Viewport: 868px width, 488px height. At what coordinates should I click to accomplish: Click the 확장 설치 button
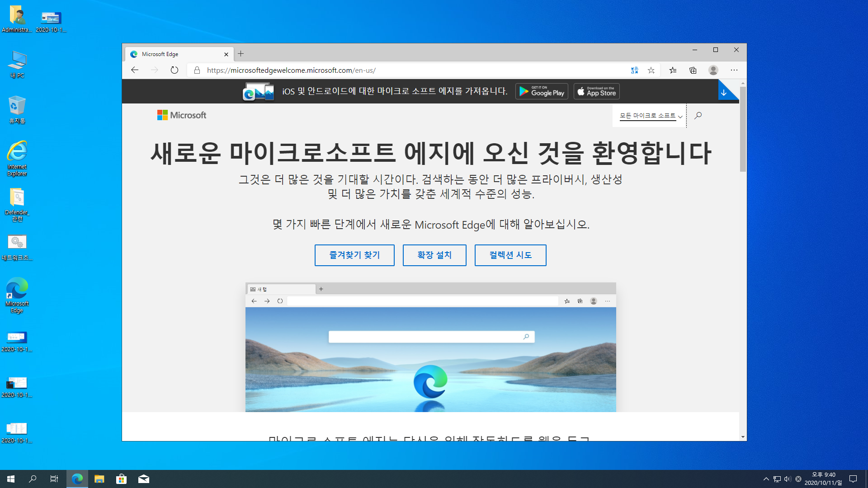tap(434, 255)
